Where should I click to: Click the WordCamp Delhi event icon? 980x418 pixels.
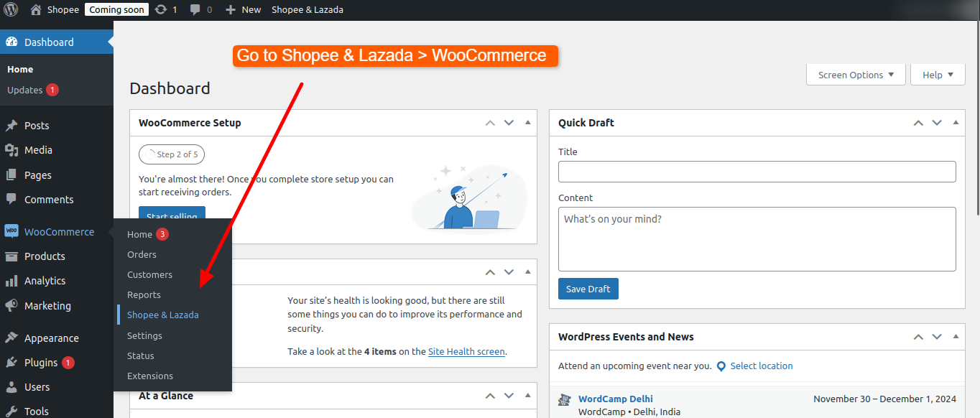[565, 399]
